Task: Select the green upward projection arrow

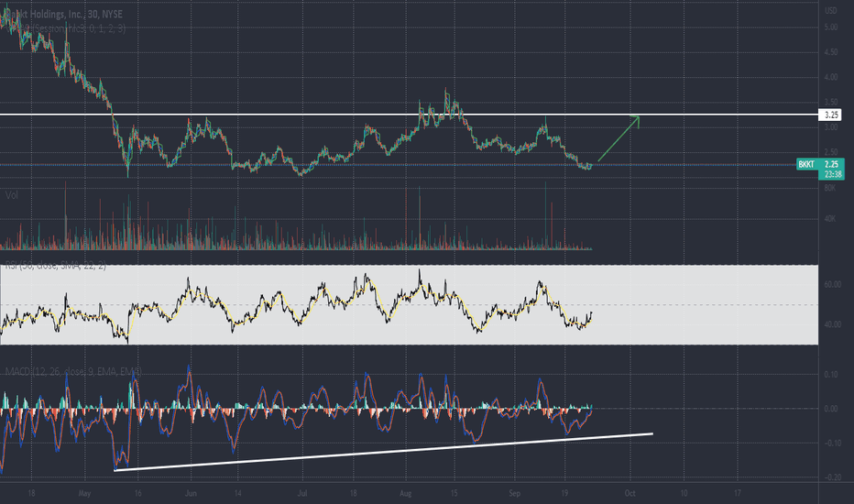Action: (619, 138)
